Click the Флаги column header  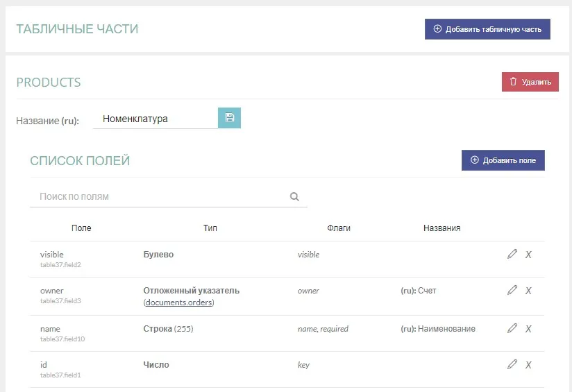(x=339, y=228)
